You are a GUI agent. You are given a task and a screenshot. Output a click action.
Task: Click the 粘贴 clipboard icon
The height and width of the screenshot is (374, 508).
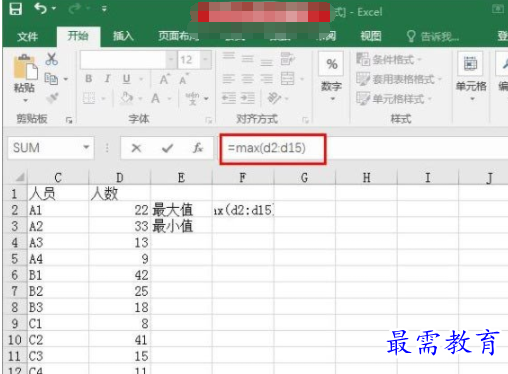pos(25,67)
